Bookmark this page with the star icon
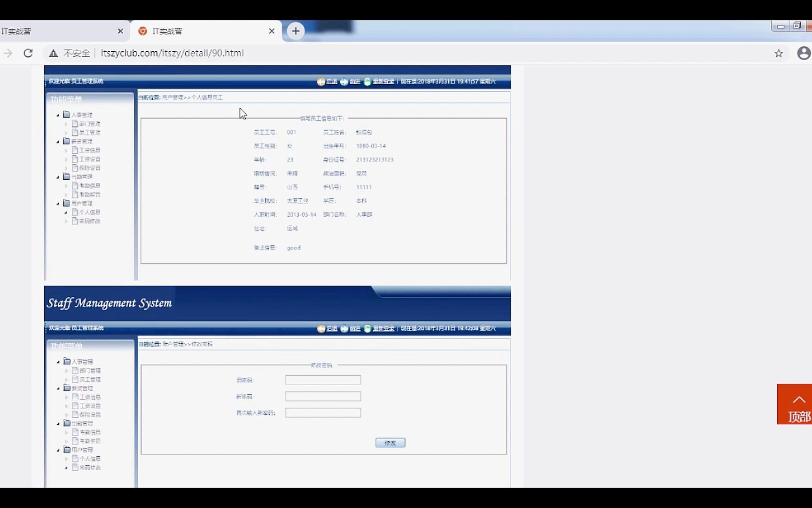 tap(779, 53)
